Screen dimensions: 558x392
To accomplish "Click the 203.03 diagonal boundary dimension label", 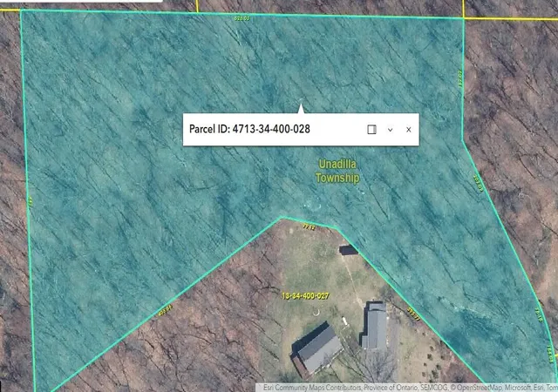I will pos(479,183).
